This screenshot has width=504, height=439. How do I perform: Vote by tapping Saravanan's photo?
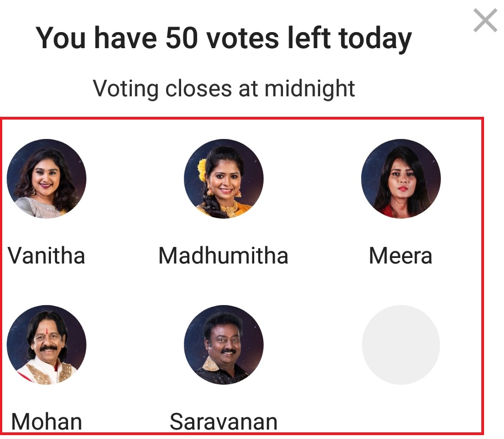click(224, 344)
